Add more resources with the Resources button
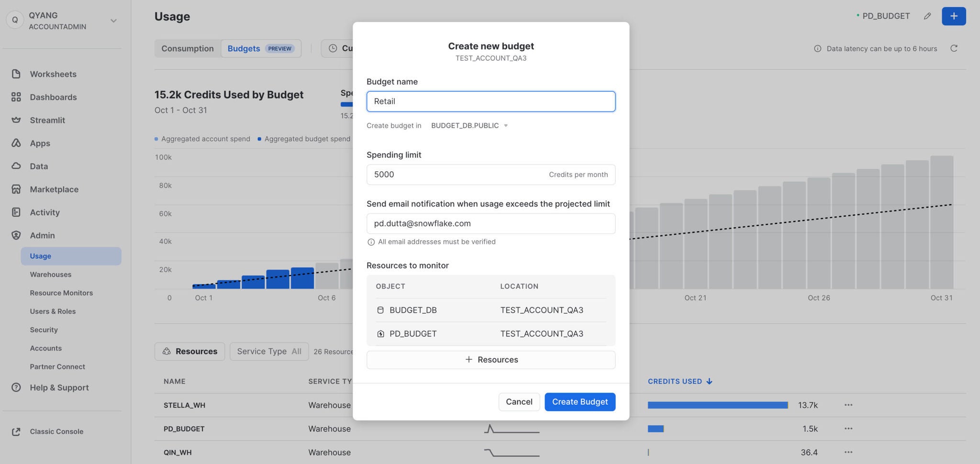 coord(490,360)
